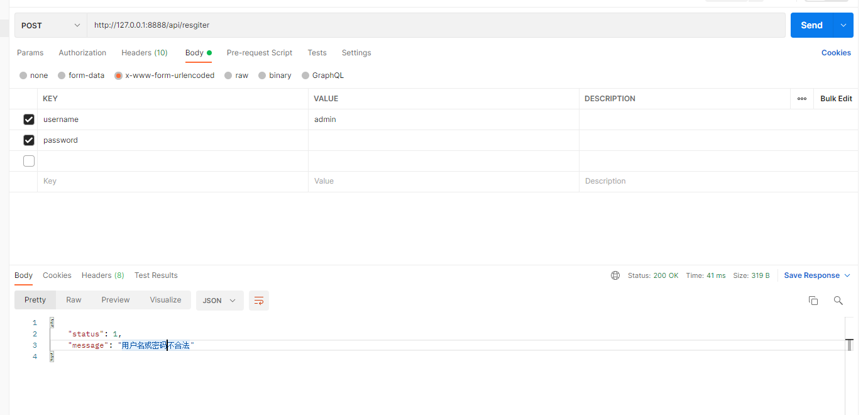
Task: Click the username key cell
Action: [x=173, y=119]
